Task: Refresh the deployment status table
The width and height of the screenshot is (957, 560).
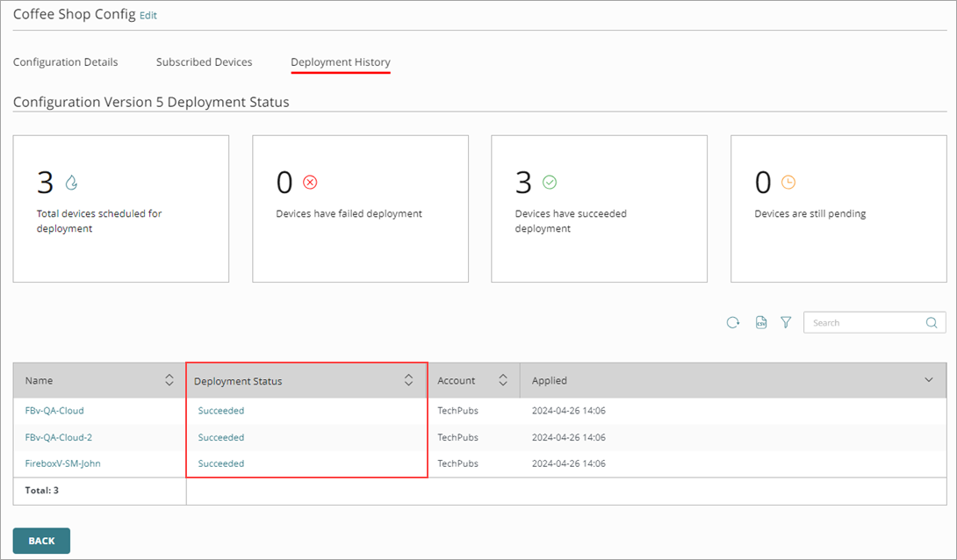Action: [732, 323]
